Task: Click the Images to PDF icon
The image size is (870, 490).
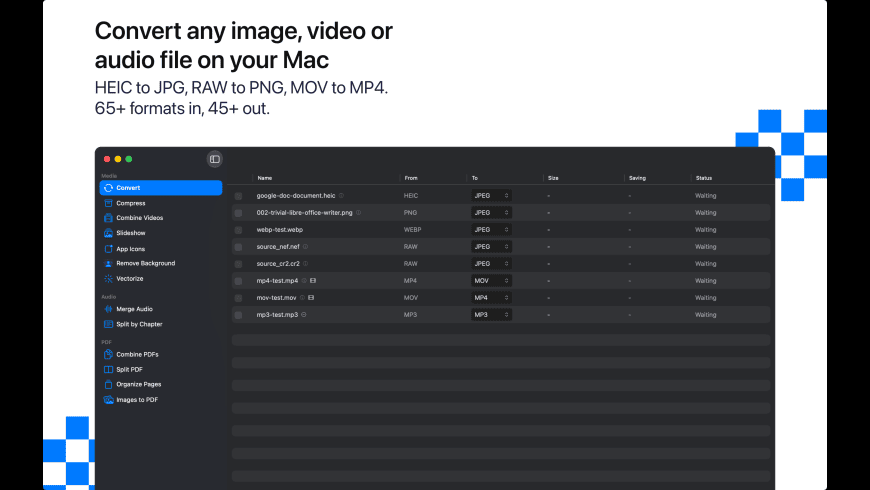Action: [x=108, y=400]
